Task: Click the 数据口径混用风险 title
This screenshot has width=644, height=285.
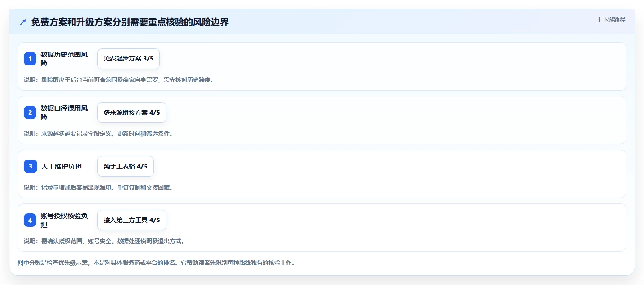Action: [x=64, y=112]
